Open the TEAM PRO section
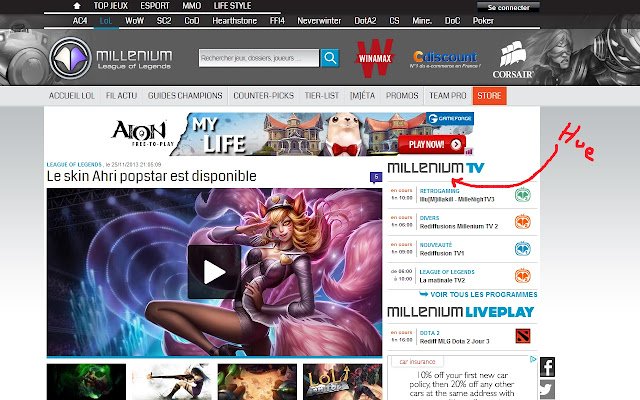Viewport: 640px width, 400px height. (448, 96)
